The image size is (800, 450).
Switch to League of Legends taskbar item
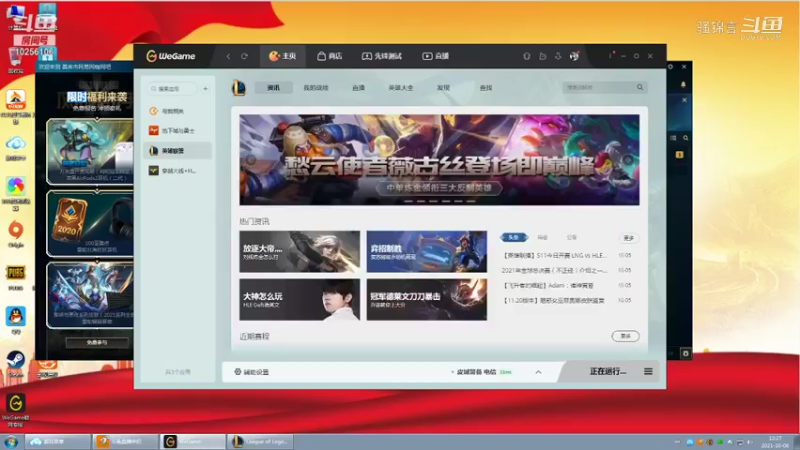[261, 442]
